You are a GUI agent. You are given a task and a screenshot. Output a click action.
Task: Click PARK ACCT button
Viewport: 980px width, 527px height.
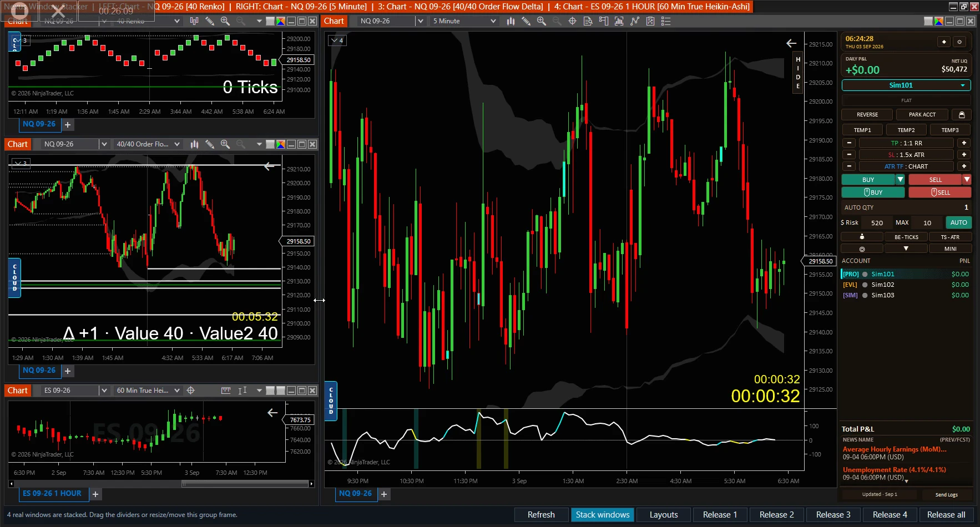coord(922,115)
